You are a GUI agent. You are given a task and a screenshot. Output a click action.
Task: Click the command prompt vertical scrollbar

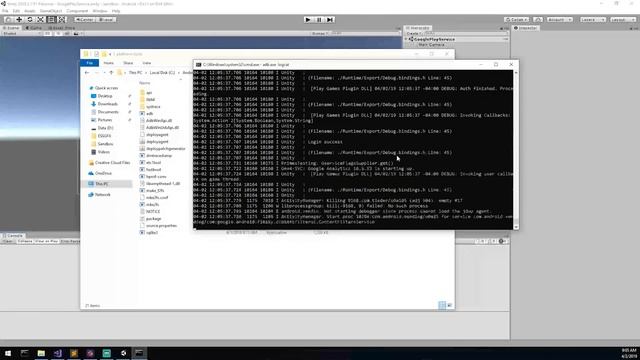[x=516, y=149]
